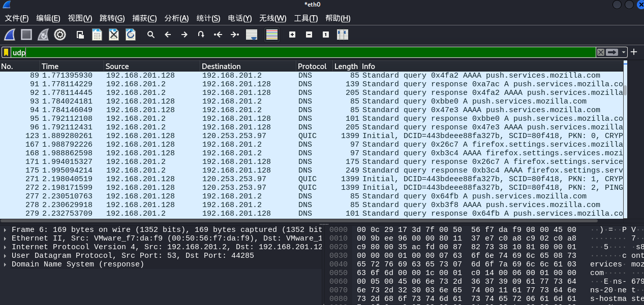644x305 pixels.
Task: Reload the capture file
Action: point(131,35)
